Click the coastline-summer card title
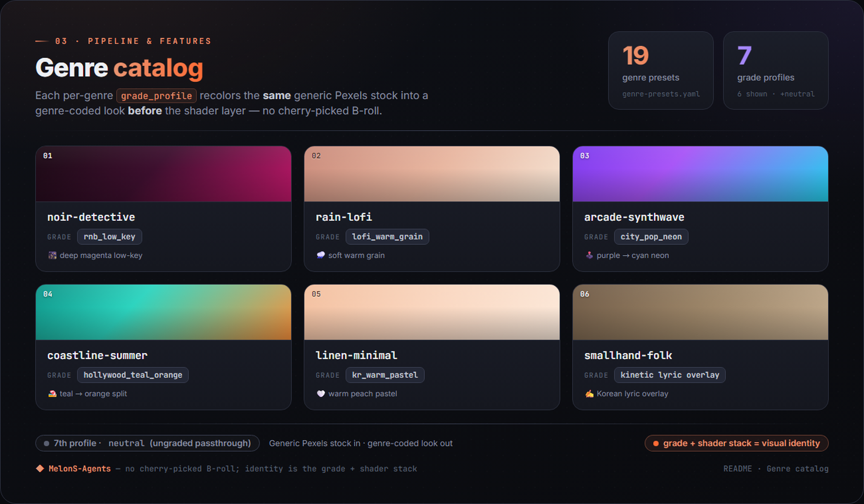This screenshot has width=864, height=504. [97, 355]
